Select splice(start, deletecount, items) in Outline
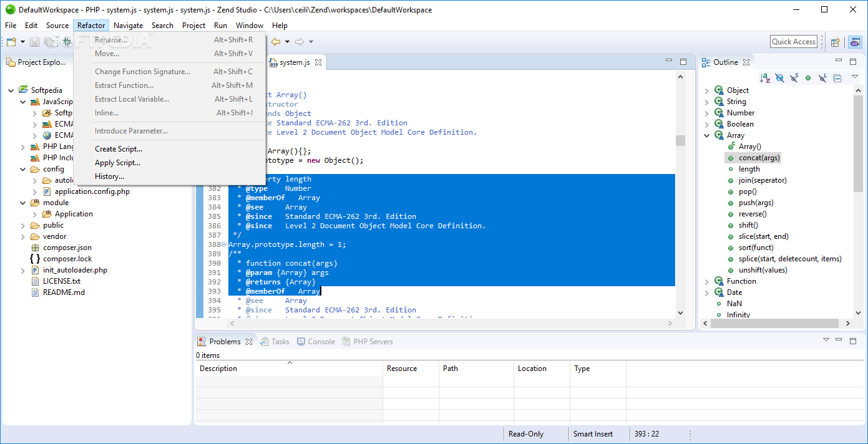 tap(790, 259)
